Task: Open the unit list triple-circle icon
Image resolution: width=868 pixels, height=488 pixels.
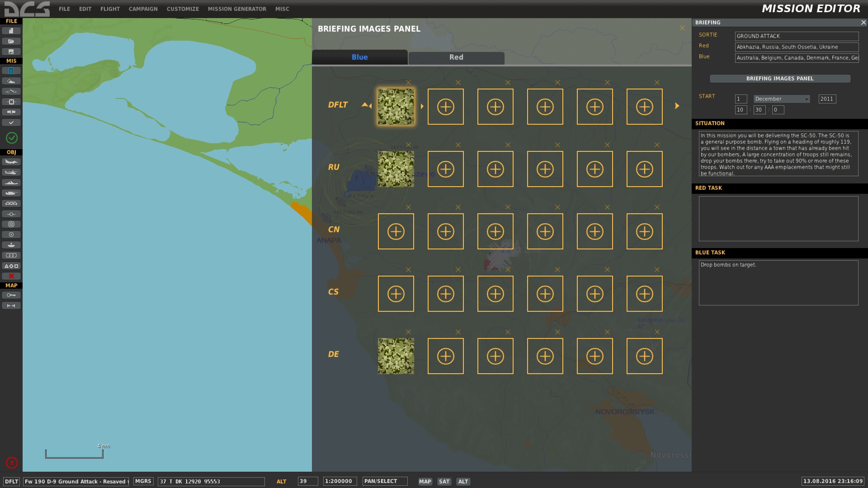Action: (x=11, y=255)
